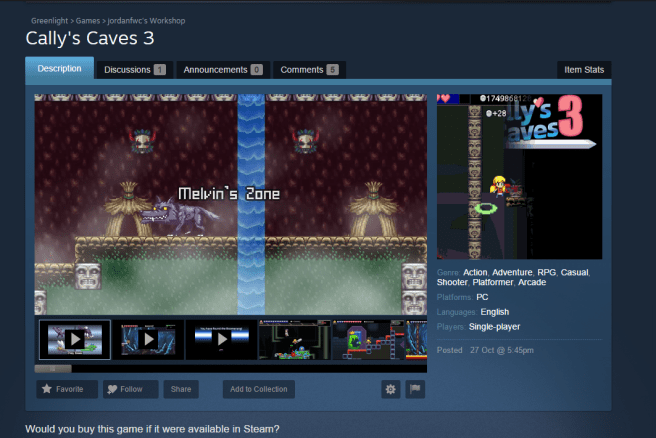Report item with the flag icon
656x438 pixels.
click(415, 389)
